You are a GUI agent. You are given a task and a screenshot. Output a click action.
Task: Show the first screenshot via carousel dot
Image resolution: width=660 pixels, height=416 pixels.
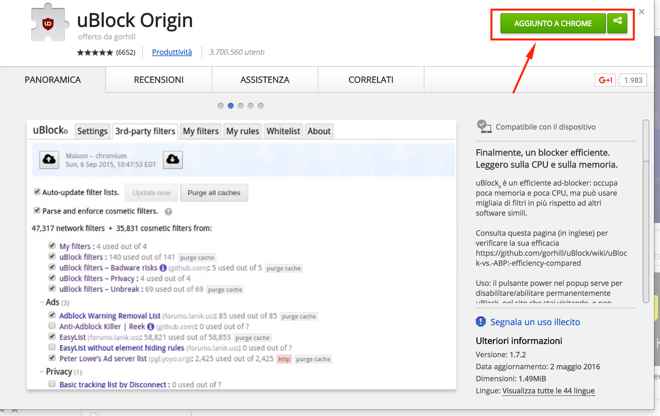tap(221, 106)
